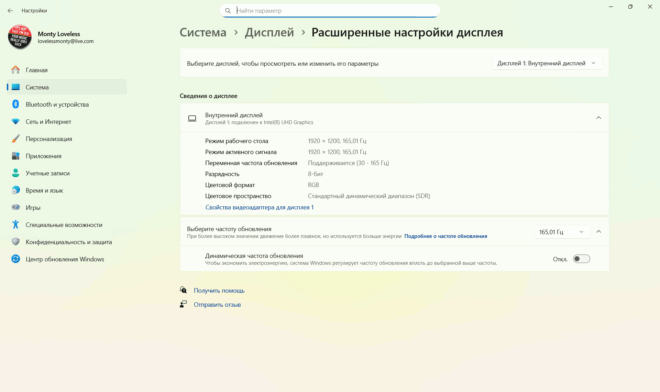This screenshot has height=392, width=660.
Task: Click the Персонализация brush icon
Action: click(16, 139)
